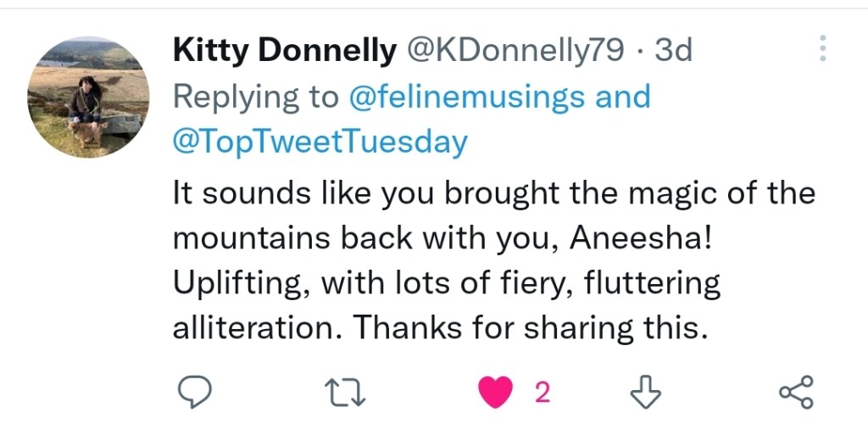Retweet this post with the retweet icon
The height and width of the screenshot is (435, 868).
[345, 392]
